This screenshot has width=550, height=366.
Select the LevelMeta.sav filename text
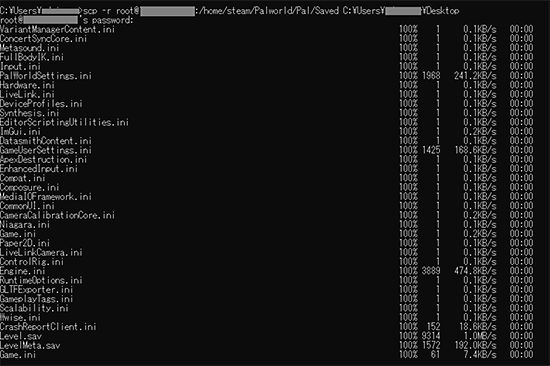[30, 346]
